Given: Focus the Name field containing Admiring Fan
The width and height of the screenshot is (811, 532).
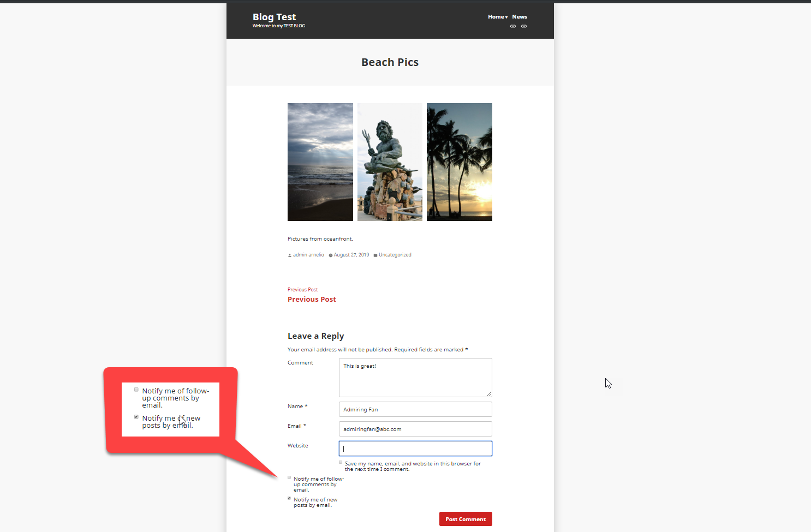Looking at the screenshot, I should tap(415, 409).
